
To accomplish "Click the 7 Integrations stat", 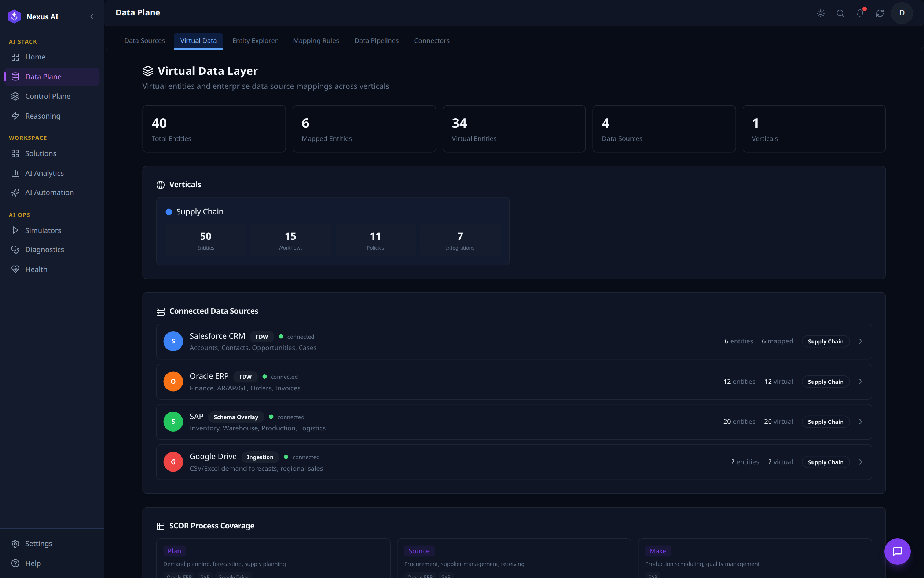I will point(460,240).
